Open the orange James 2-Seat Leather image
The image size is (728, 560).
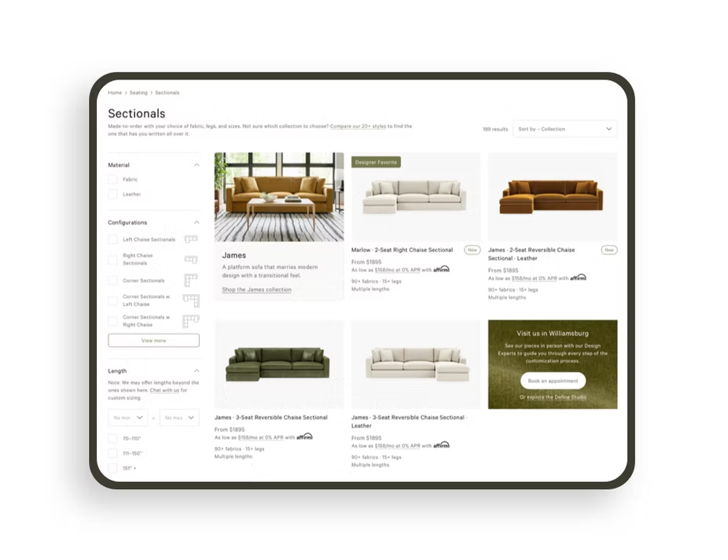tap(553, 197)
